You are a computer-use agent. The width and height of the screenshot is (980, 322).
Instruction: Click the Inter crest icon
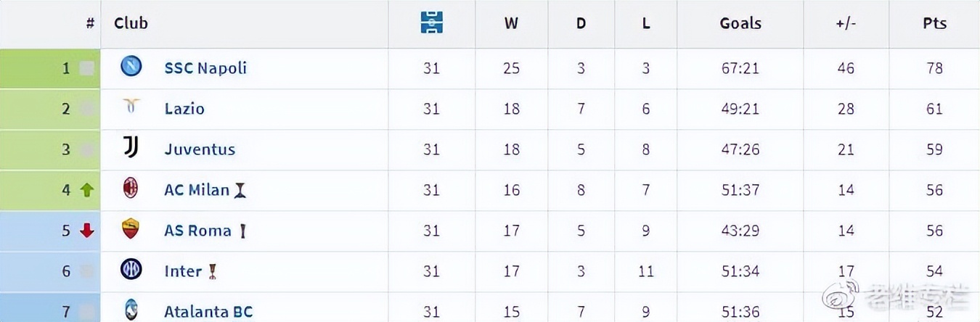[131, 270]
